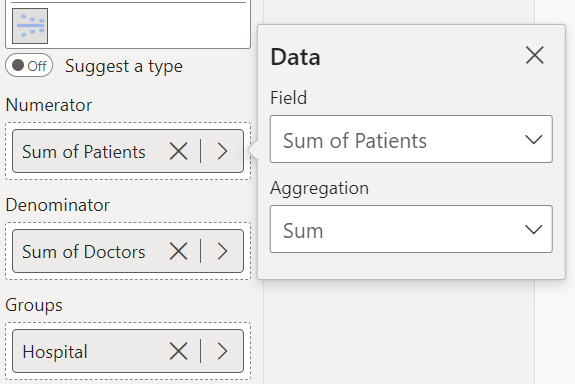Click the Groups section label
This screenshot has width=575, height=384.
(34, 305)
